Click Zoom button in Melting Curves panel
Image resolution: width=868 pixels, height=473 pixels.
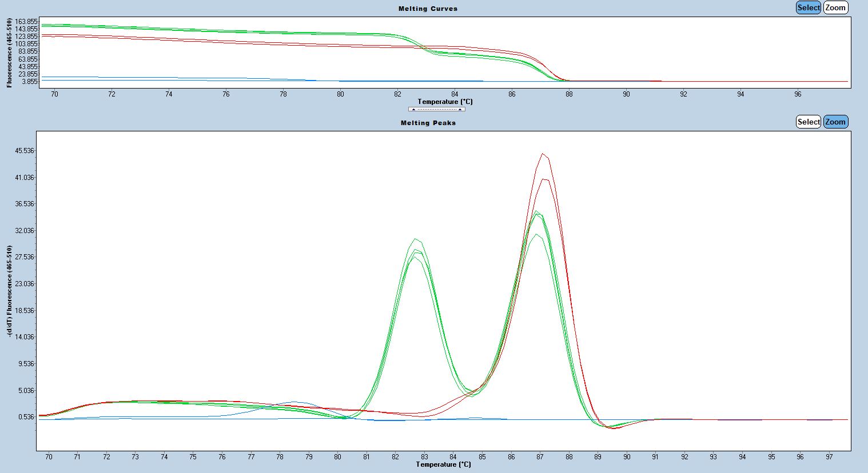pyautogui.click(x=835, y=7)
